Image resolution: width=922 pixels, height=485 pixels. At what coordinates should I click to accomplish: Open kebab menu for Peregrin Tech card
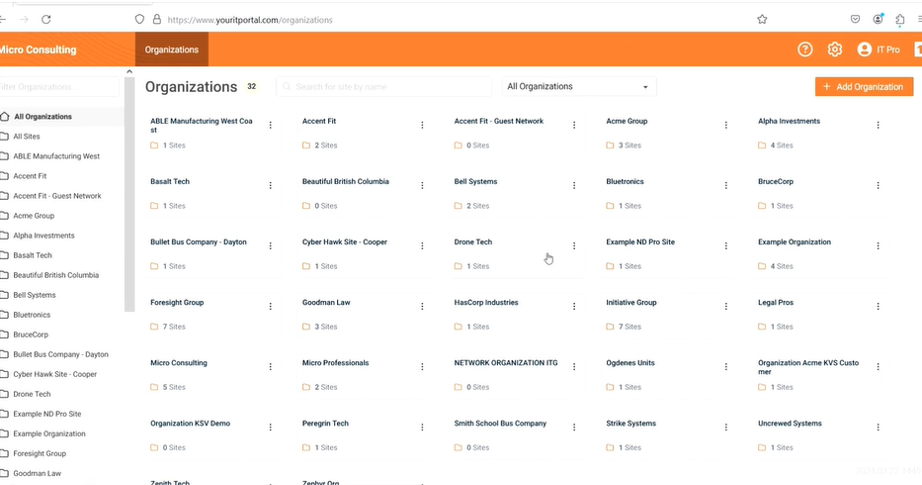(422, 427)
